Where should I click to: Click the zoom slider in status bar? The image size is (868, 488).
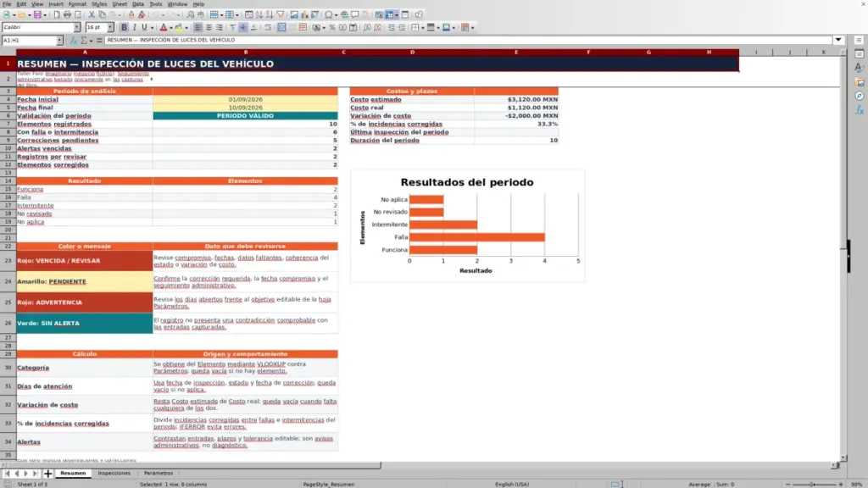coord(814,485)
